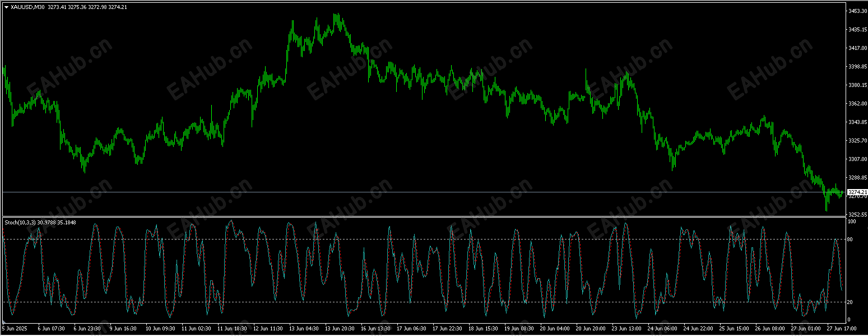Click the 3288.85 price axis label

[x=857, y=178]
